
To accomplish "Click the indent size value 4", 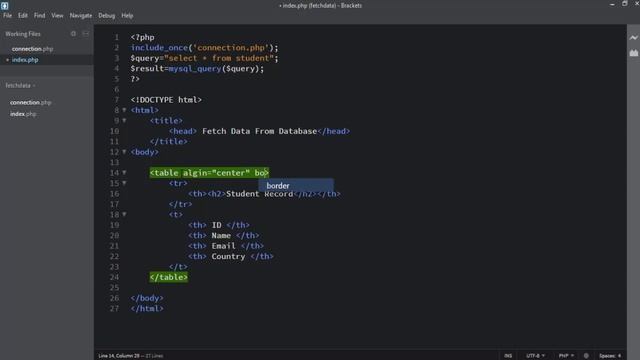I will [x=619, y=356].
